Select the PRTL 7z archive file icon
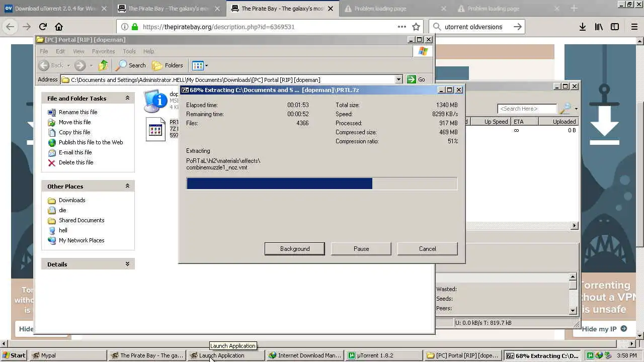Image resolution: width=644 pixels, height=362 pixels. click(x=155, y=129)
